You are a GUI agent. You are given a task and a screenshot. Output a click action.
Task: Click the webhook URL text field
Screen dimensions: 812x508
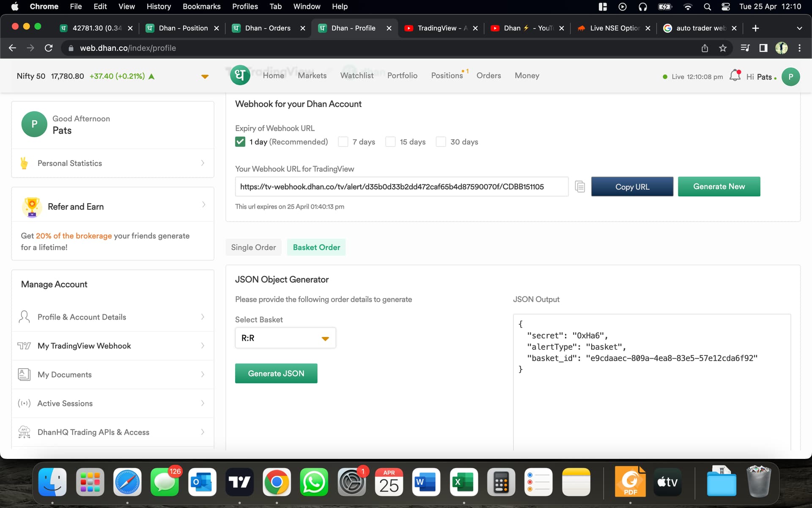pyautogui.click(x=402, y=187)
